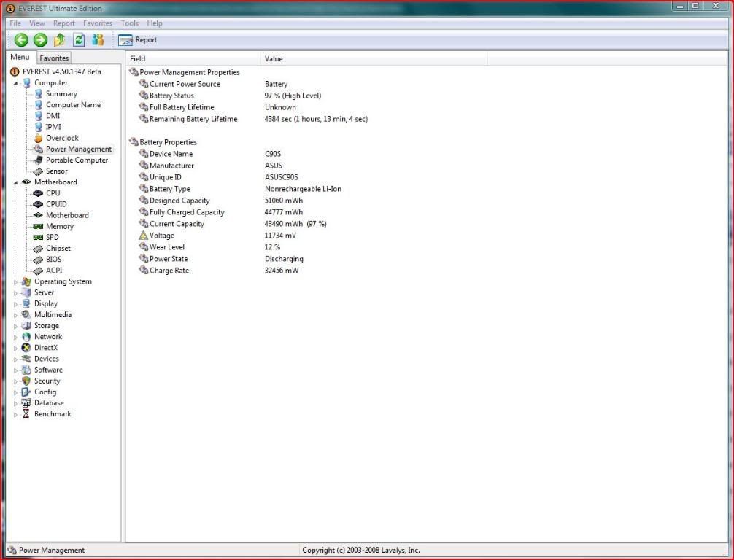Select the Portable Computer laptop icon
This screenshot has width=734, height=560.
[39, 160]
